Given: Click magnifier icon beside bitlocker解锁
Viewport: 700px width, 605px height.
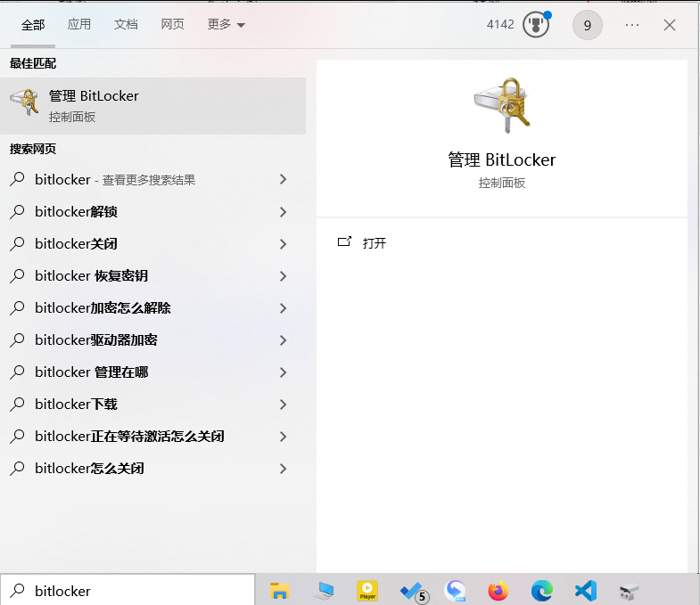Looking at the screenshot, I should pyautogui.click(x=17, y=211).
